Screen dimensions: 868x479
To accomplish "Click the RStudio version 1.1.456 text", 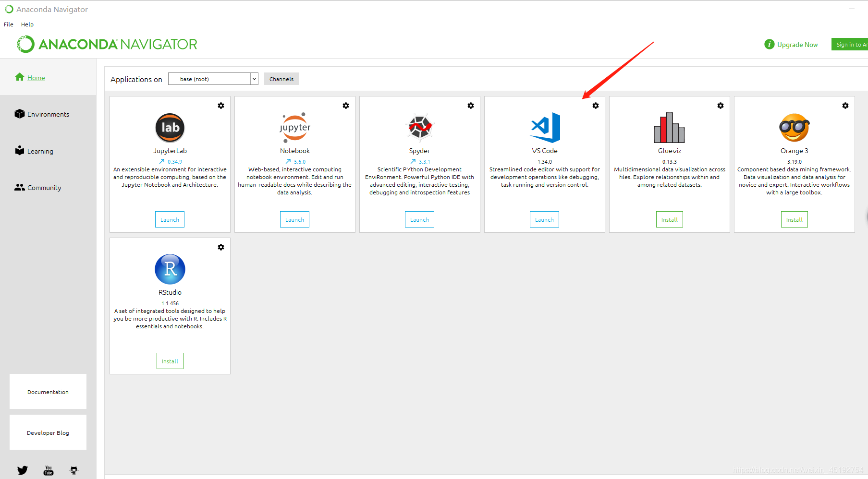I will pyautogui.click(x=170, y=303).
